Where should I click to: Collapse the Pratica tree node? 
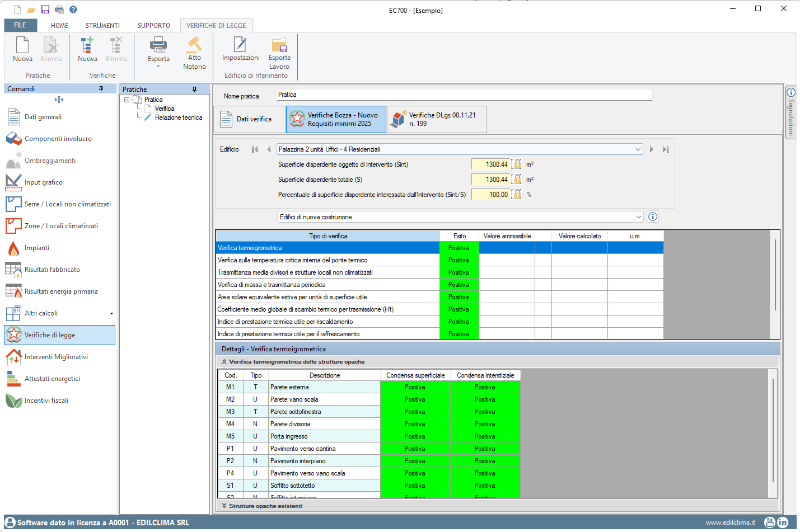pos(127,100)
